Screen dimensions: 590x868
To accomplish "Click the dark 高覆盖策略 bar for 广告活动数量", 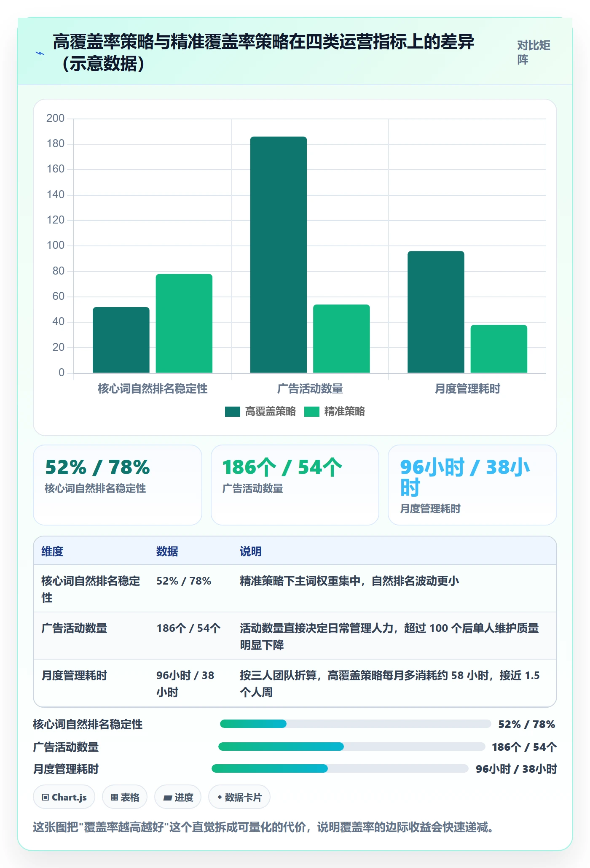I will tap(279, 255).
